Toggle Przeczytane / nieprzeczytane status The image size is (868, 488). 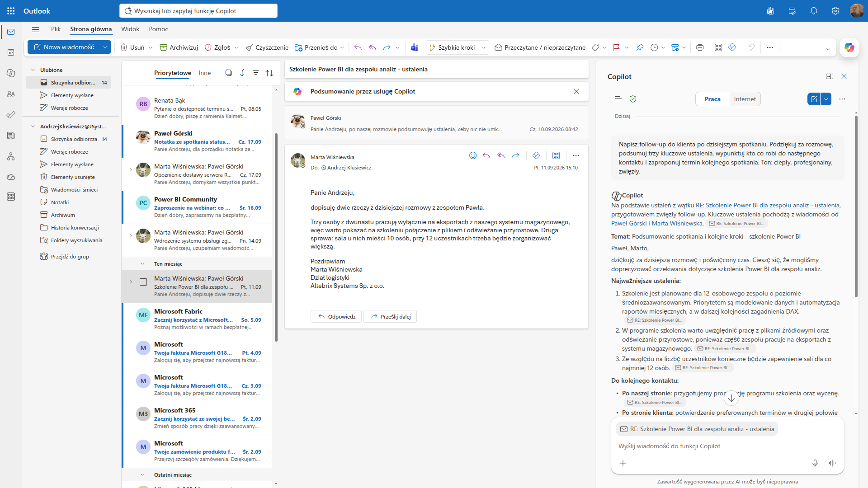click(540, 47)
